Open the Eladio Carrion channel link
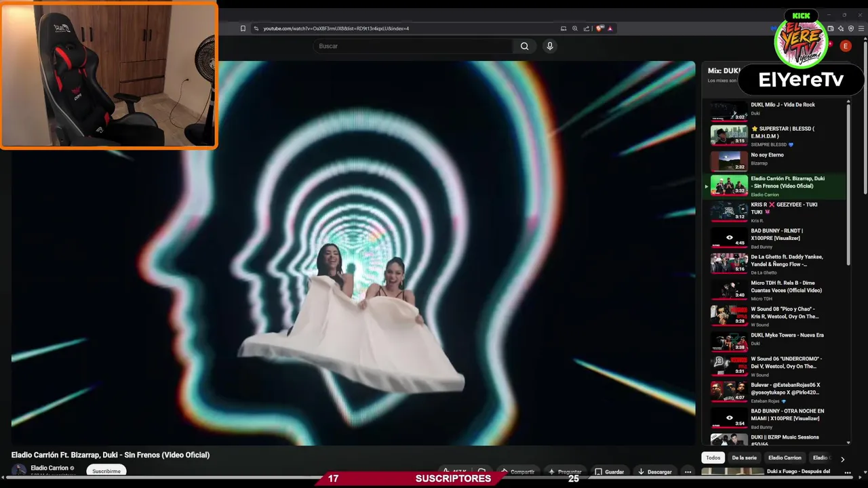The image size is (868, 488). coord(50,468)
